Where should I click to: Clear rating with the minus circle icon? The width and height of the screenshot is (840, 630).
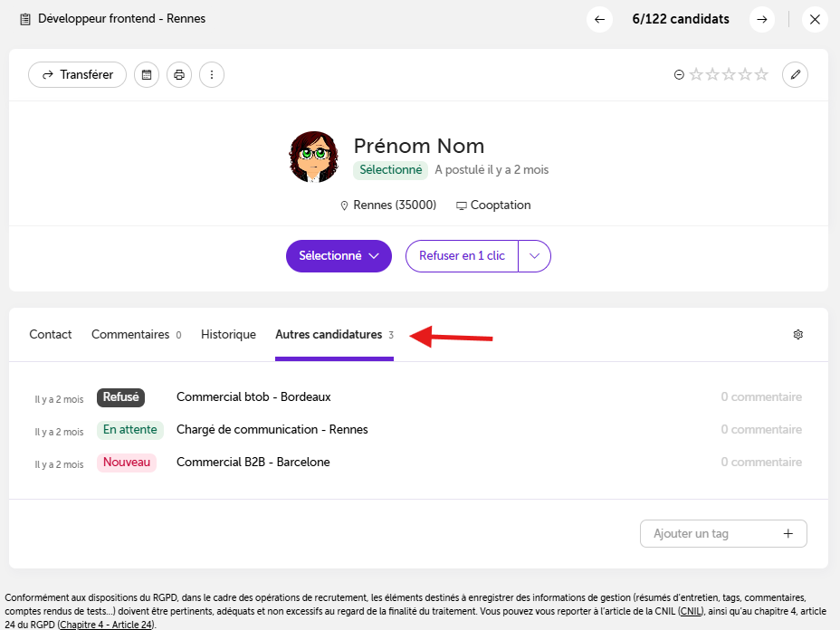(679, 75)
